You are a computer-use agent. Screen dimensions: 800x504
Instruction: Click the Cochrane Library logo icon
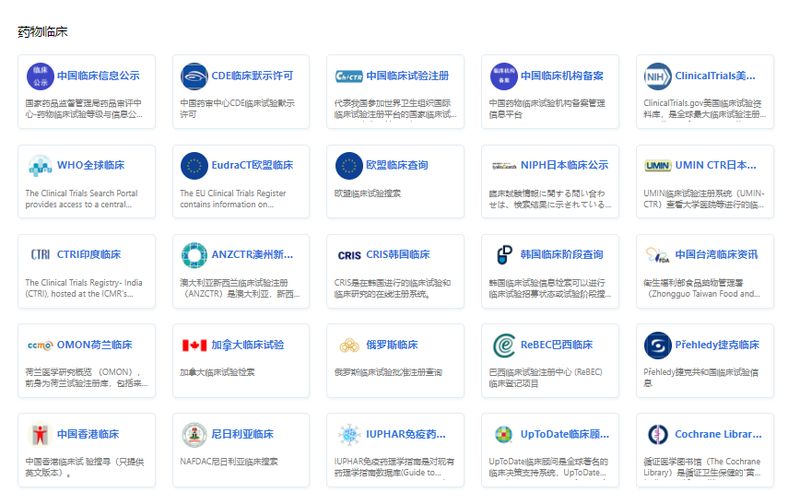[x=658, y=434]
